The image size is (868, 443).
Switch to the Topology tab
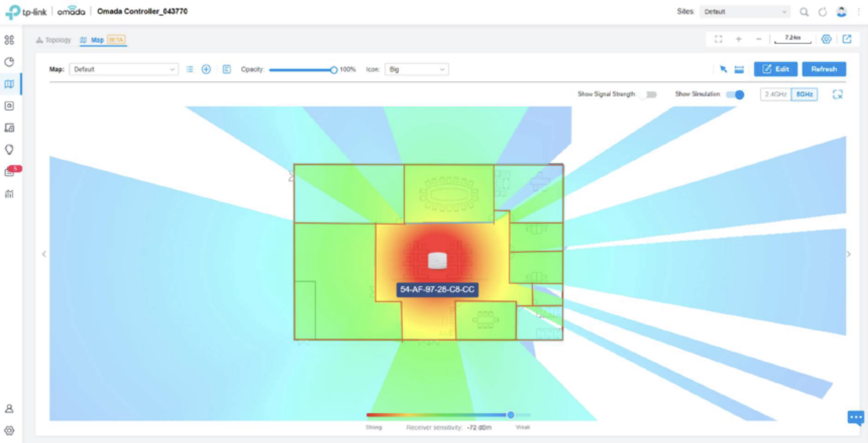(x=54, y=40)
